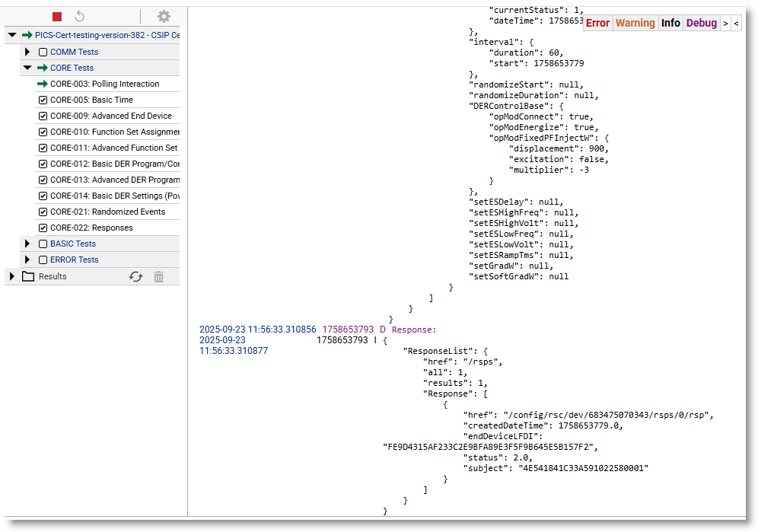Click the '<' log filter arrow
The width and height of the screenshot is (758, 532).
(736, 24)
